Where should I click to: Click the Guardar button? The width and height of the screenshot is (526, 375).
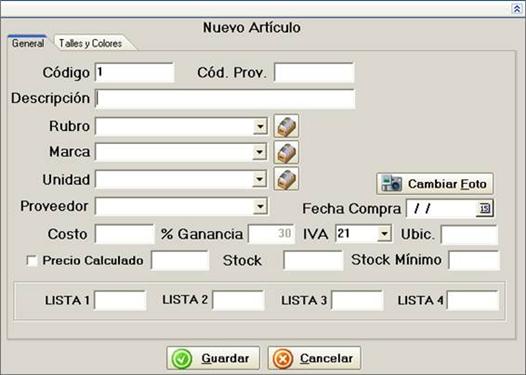coord(213,358)
